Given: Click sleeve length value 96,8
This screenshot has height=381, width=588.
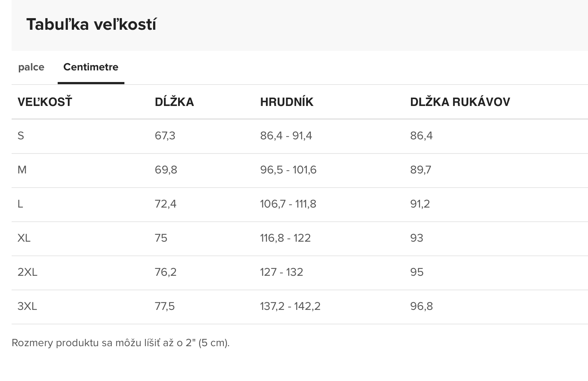Looking at the screenshot, I should [422, 306].
